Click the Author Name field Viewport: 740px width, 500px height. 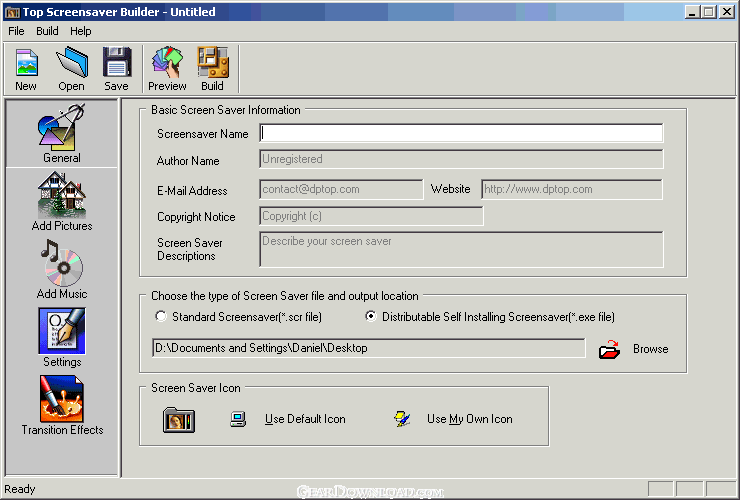[x=461, y=159]
